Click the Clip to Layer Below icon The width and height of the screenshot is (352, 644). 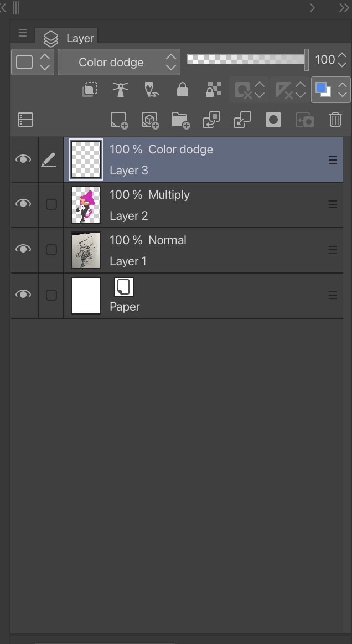pyautogui.click(x=90, y=90)
